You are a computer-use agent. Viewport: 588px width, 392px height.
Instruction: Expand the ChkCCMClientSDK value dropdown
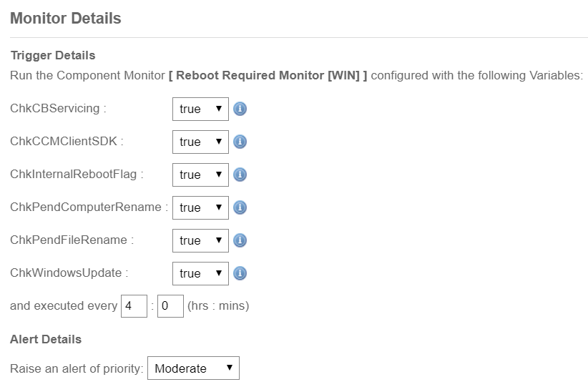(200, 142)
